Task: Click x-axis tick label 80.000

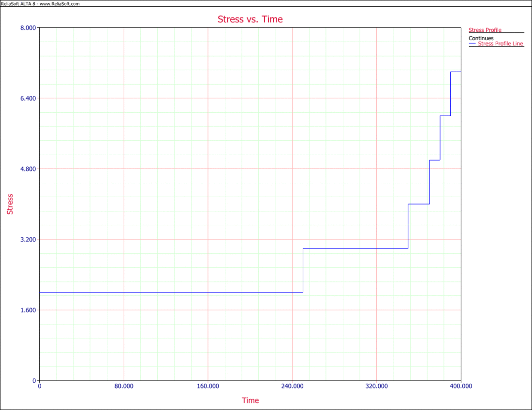Action: (124, 386)
